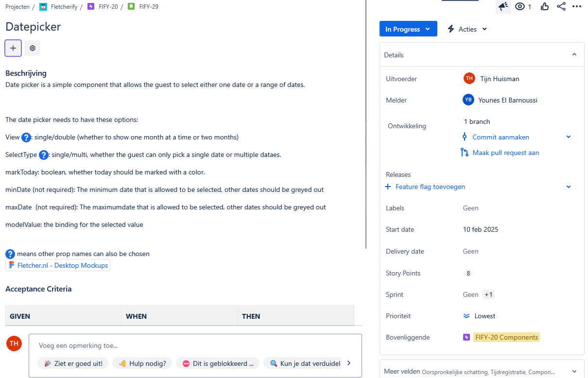Screen dimensions: 588x378
Task: Open the In Progress status dropdown
Action: pyautogui.click(x=408, y=29)
